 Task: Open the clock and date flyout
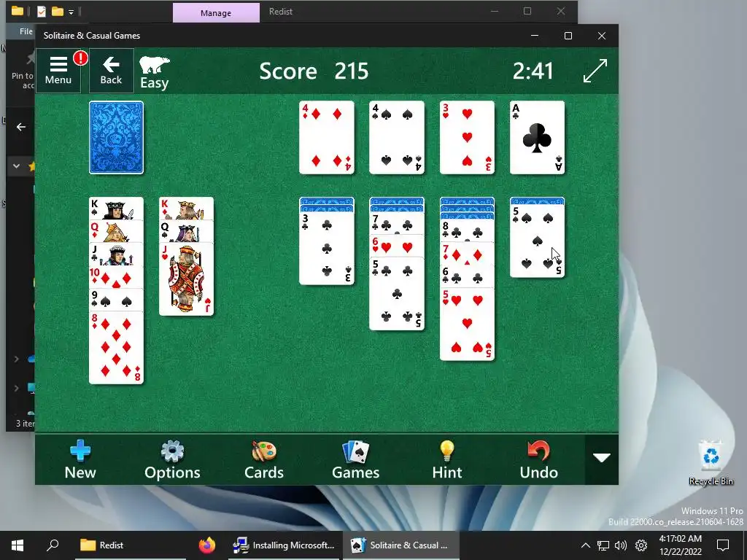pos(681,545)
